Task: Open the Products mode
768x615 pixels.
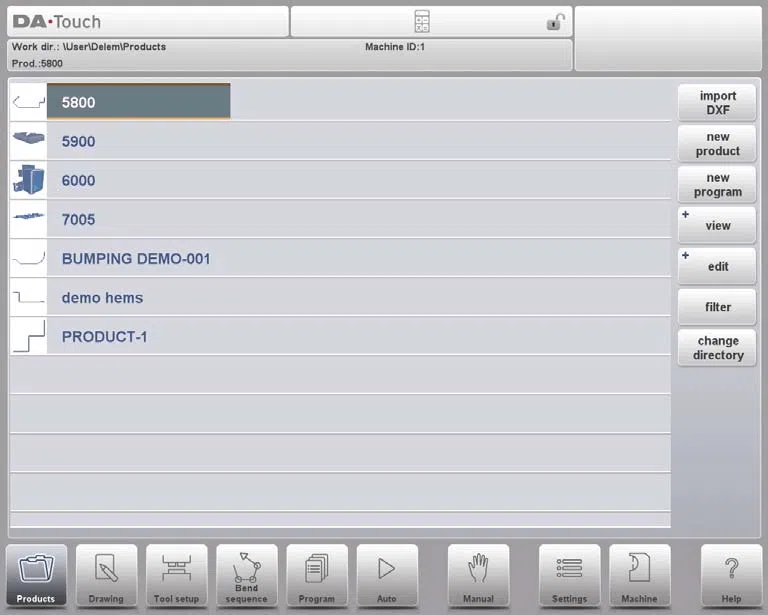Action: (36, 576)
